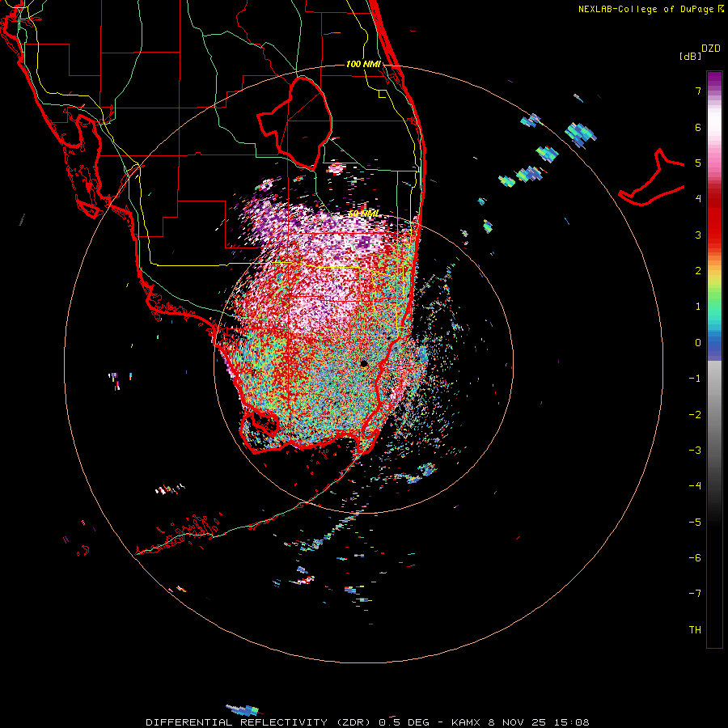The image size is (728, 728).
Task: Click the -5 dB tick label on scale
Action: point(695,523)
